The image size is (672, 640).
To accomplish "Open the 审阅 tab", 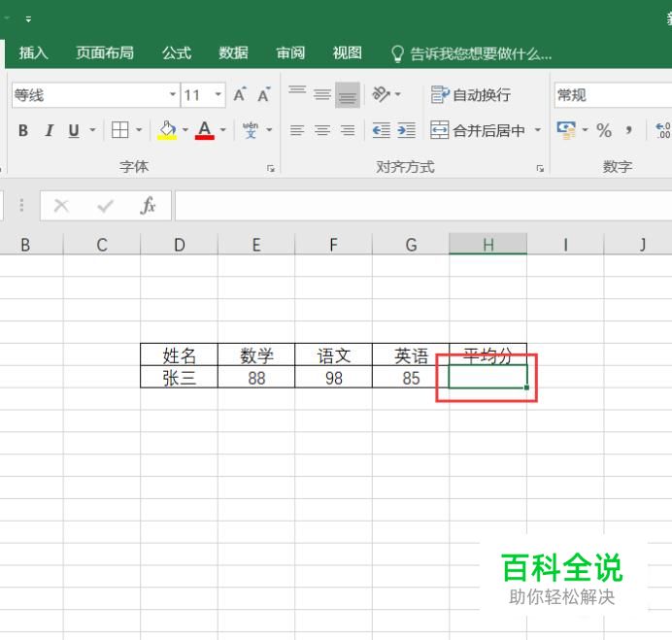I will pyautogui.click(x=290, y=53).
